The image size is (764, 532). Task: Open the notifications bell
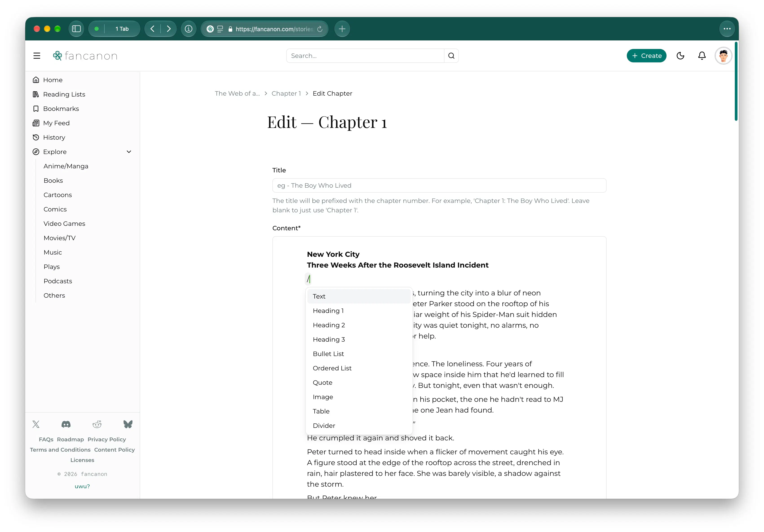[x=702, y=56]
